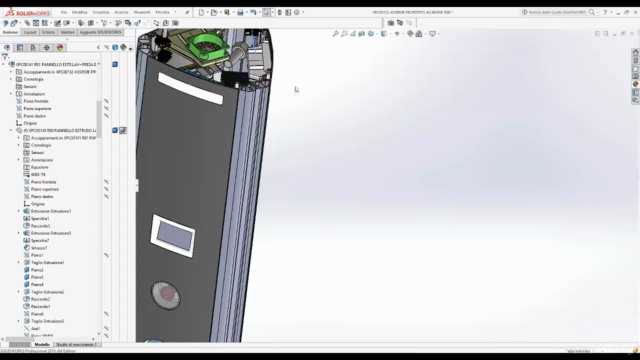Collapse display pane using left chevron
The height and width of the screenshot is (360, 640).
(x=98, y=48)
